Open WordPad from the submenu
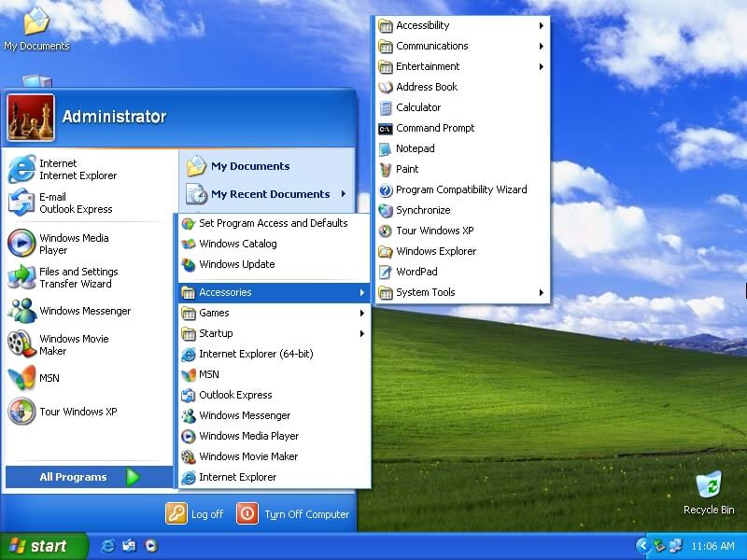Image resolution: width=747 pixels, height=560 pixels. [416, 272]
